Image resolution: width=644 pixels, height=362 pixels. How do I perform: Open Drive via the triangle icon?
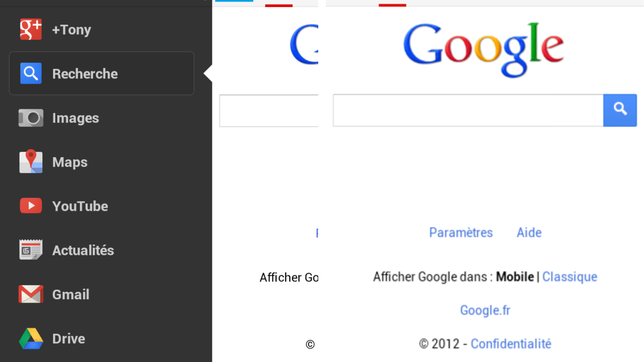tap(31, 338)
